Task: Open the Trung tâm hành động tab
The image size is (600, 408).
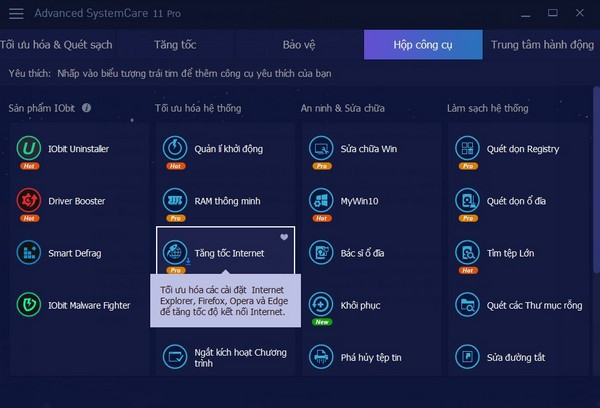Action: pyautogui.click(x=542, y=45)
